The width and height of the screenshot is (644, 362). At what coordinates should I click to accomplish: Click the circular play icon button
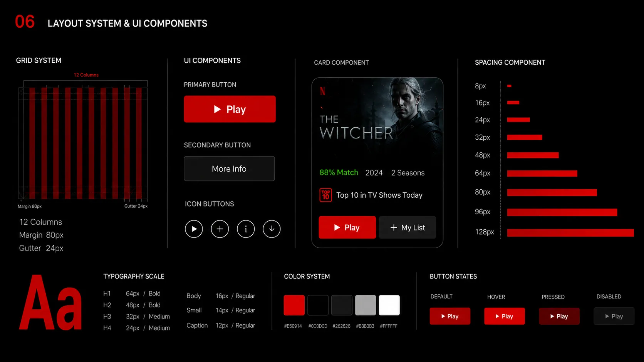point(194,229)
